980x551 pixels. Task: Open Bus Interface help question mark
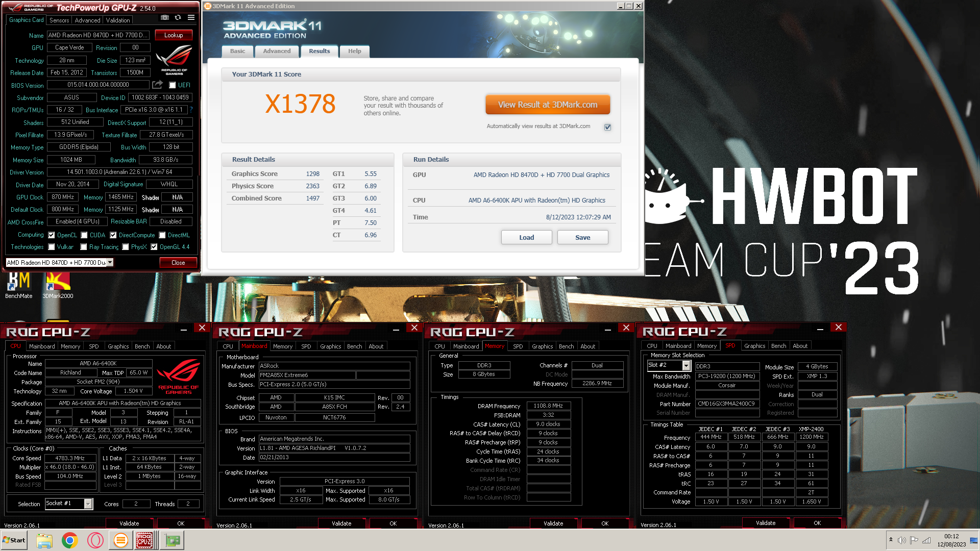point(191,110)
